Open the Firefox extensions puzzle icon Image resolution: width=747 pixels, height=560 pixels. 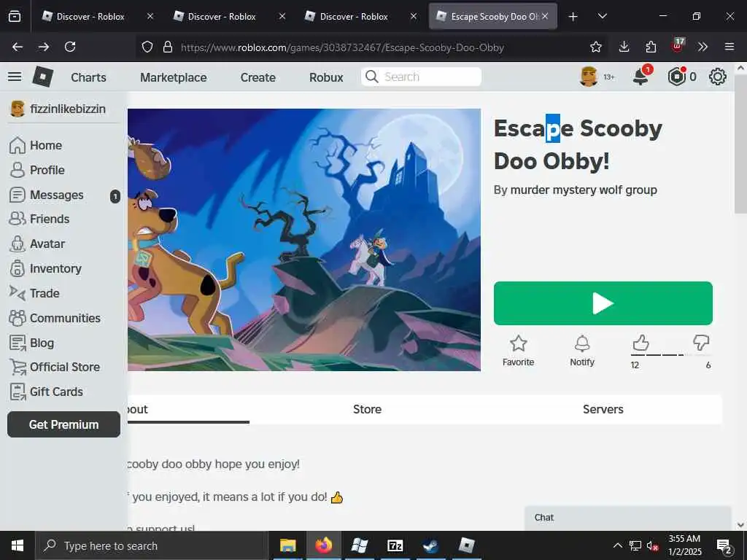pyautogui.click(x=651, y=47)
